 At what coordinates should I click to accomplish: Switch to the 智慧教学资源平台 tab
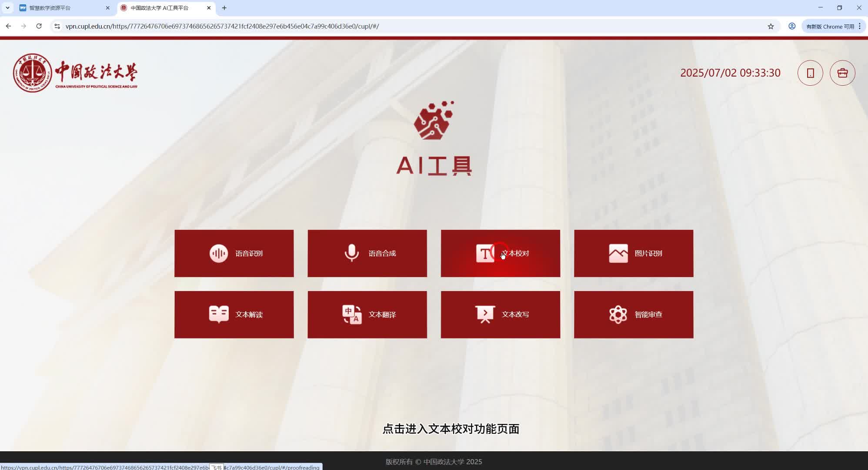click(61, 8)
